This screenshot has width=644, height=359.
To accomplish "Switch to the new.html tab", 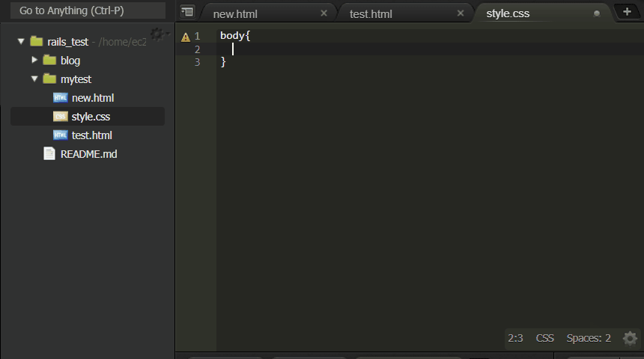I will [x=235, y=14].
